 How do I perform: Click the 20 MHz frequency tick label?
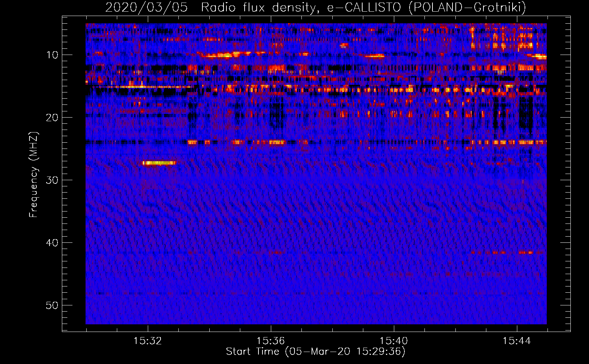coord(52,118)
